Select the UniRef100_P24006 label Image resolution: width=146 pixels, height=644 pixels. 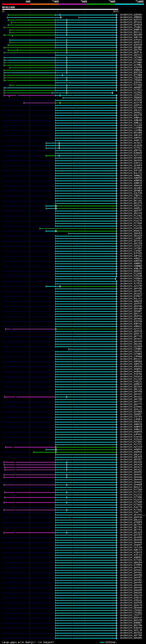click(131, 437)
